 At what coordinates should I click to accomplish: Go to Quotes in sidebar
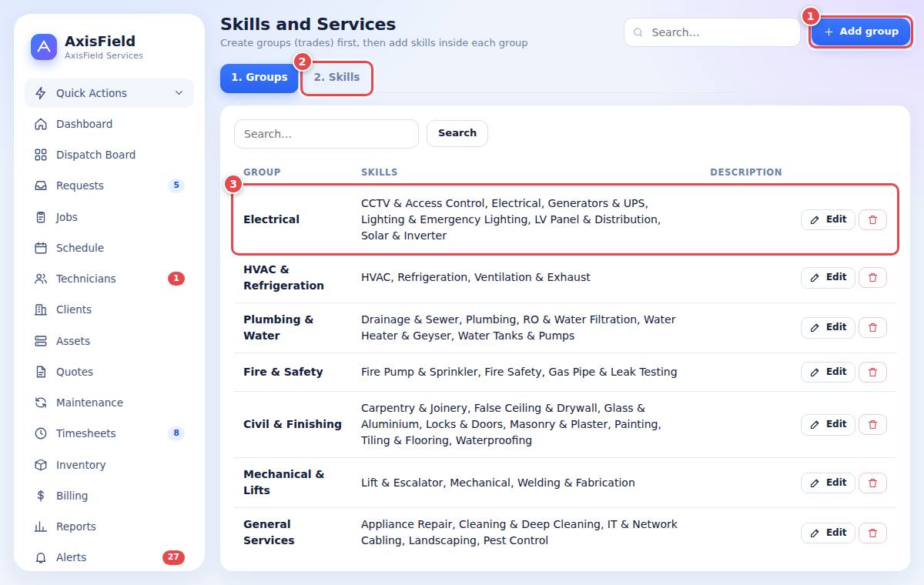[109, 372]
